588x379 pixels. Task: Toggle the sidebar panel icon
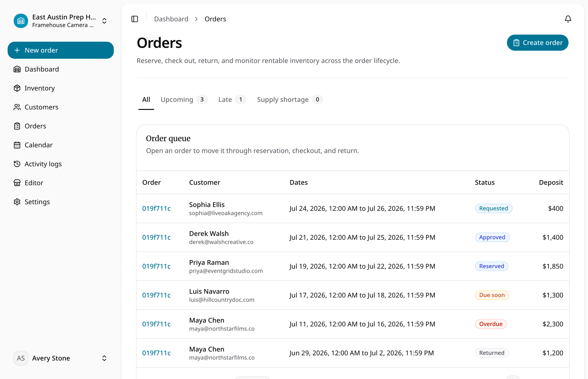pos(134,19)
